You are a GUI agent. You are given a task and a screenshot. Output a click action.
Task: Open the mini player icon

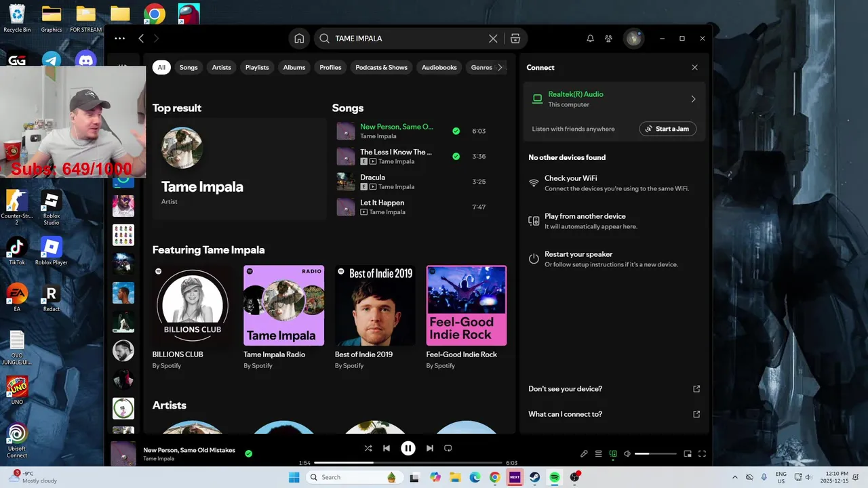point(688,453)
